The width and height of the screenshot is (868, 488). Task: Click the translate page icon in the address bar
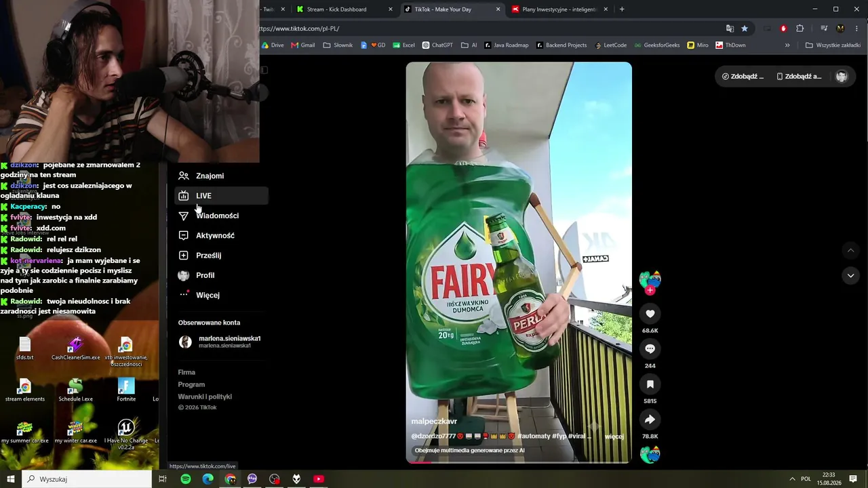(x=730, y=28)
